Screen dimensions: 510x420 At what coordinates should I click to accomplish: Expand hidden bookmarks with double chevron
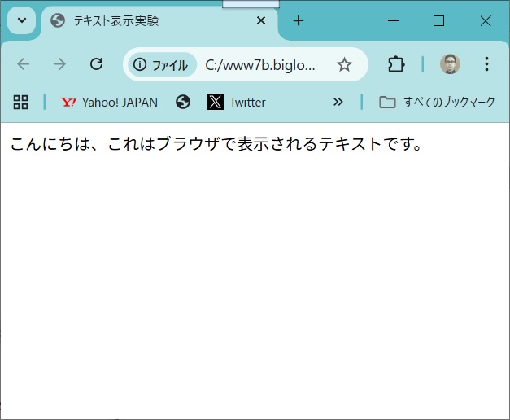coord(338,102)
